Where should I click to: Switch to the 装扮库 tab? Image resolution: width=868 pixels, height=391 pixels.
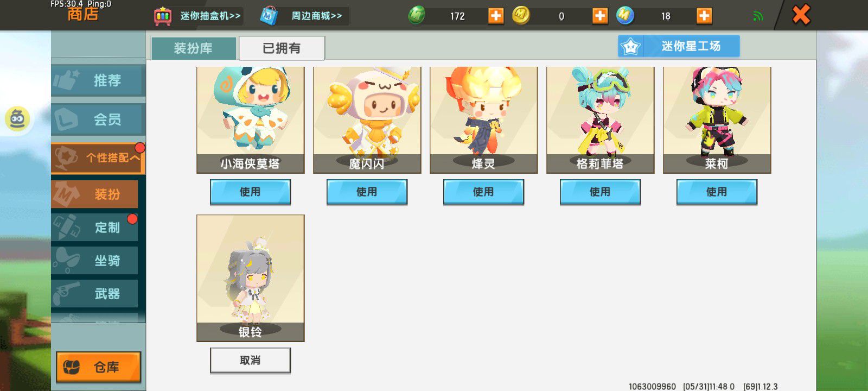[194, 48]
